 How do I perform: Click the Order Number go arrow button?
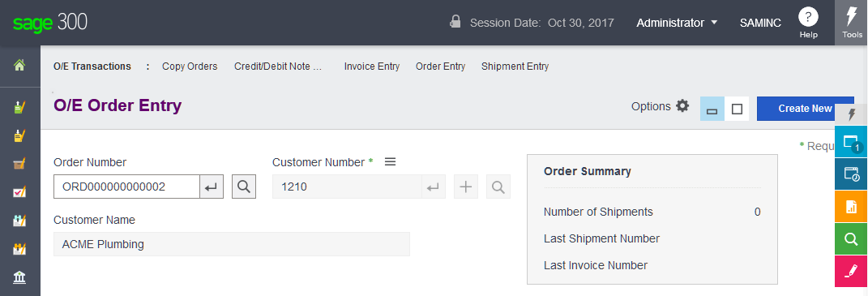click(x=212, y=187)
